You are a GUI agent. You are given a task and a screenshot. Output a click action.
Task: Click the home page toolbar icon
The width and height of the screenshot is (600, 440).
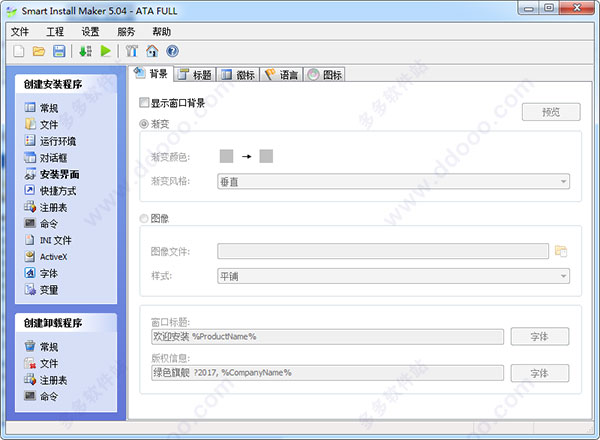click(x=152, y=51)
